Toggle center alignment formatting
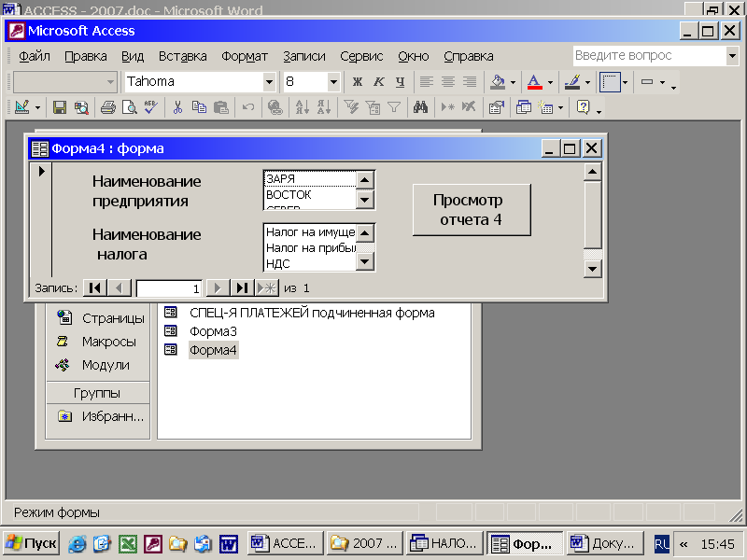747x560 pixels. (448, 82)
